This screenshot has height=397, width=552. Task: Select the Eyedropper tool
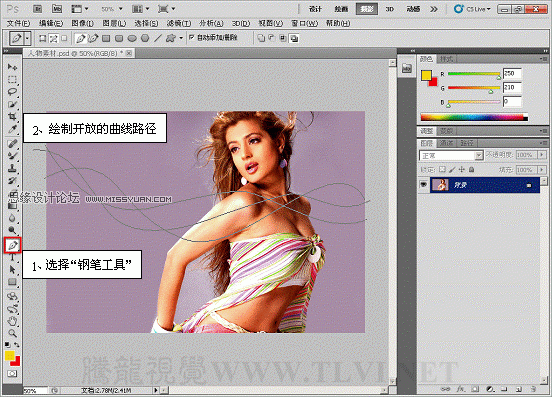pos(12,129)
